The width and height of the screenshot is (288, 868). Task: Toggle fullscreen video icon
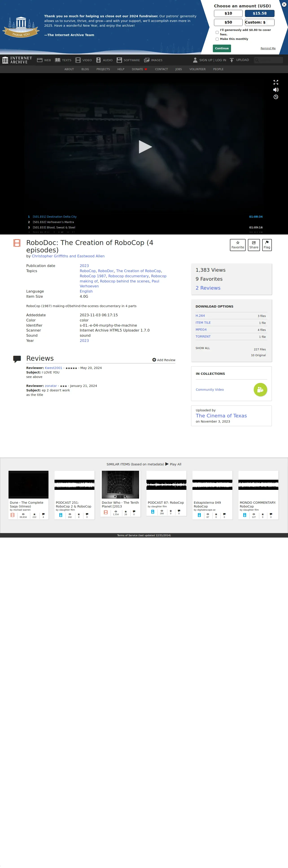[276, 82]
